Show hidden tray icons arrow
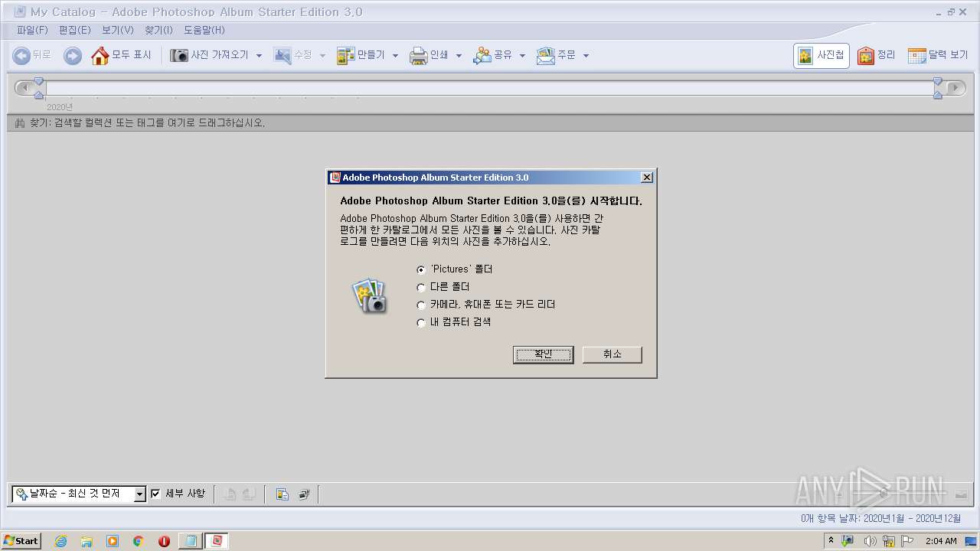The height and width of the screenshot is (551, 980). pos(831,540)
